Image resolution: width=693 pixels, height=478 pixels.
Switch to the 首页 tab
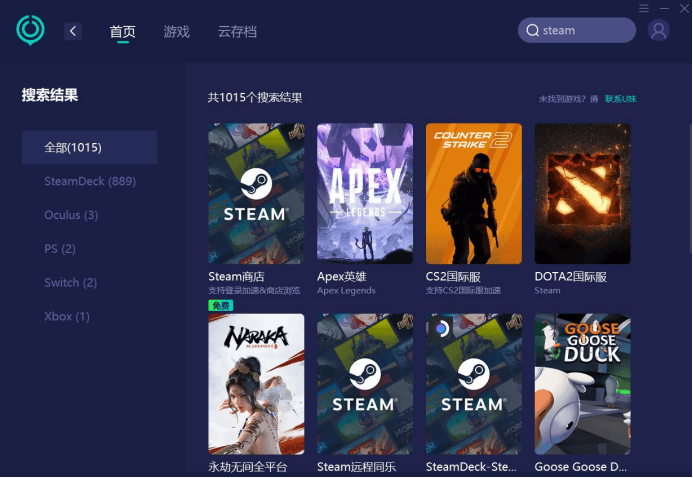tap(122, 31)
